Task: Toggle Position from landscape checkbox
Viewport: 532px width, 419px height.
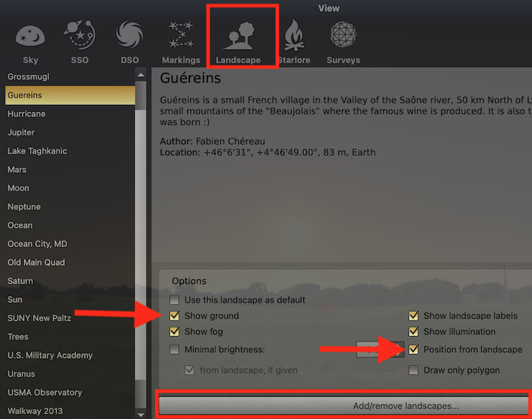Action: (x=414, y=349)
